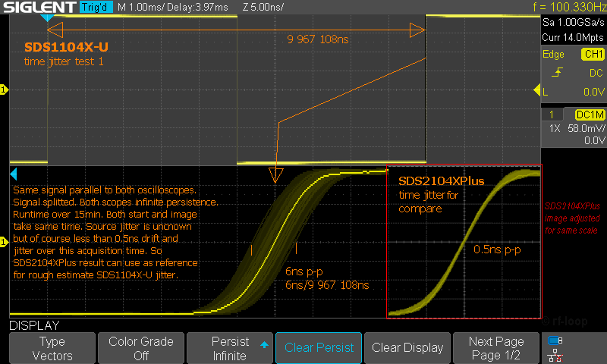
Task: Click the channel offset 0.0V value
Action: (594, 140)
